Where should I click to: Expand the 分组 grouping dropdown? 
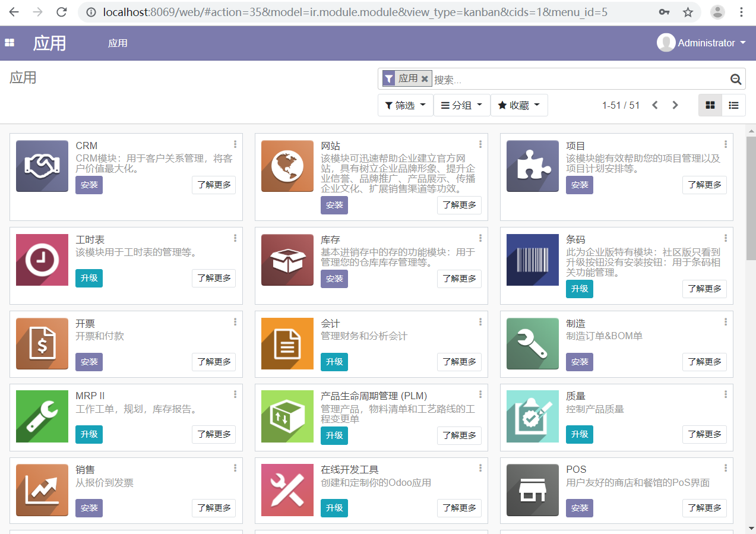tap(461, 105)
